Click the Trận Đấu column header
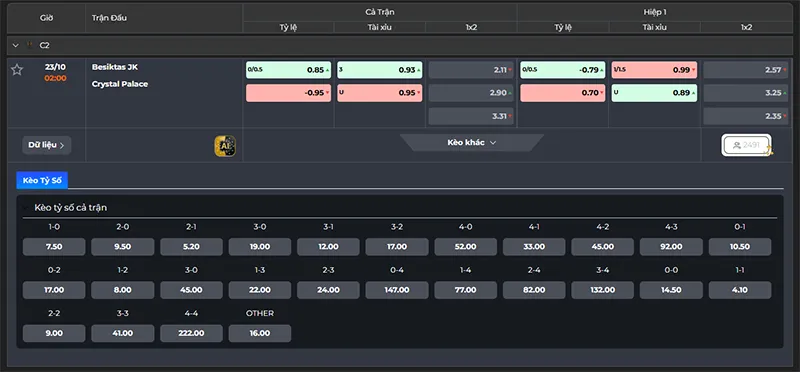The width and height of the screenshot is (800, 372). tap(109, 18)
